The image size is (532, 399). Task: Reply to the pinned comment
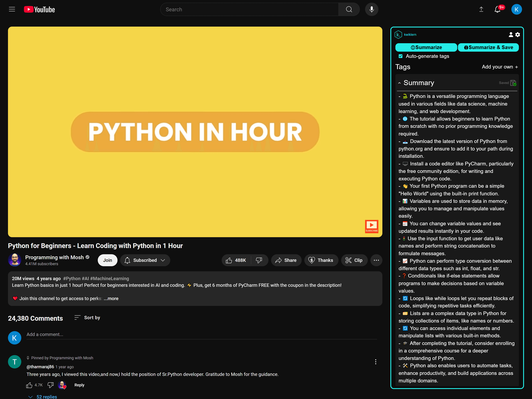pyautogui.click(x=79, y=385)
